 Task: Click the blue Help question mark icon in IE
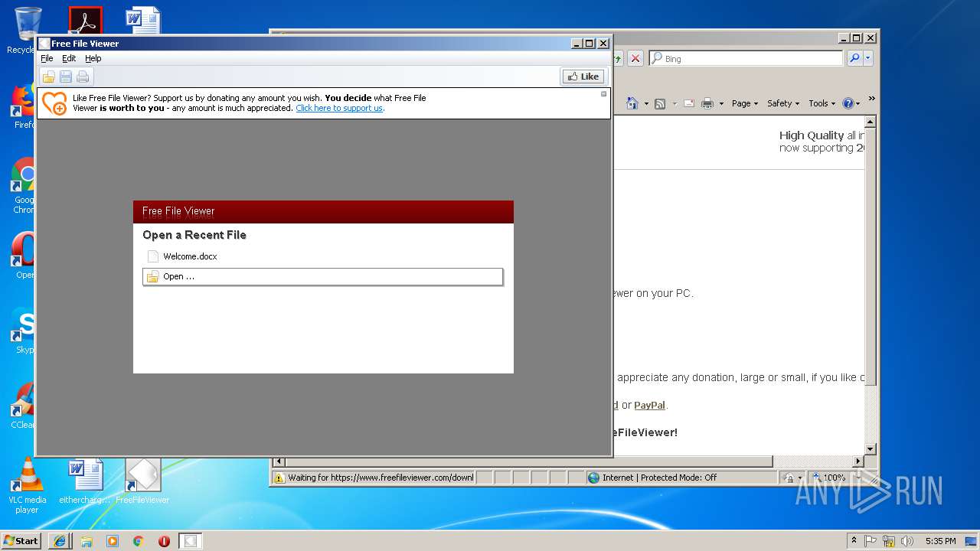848,103
